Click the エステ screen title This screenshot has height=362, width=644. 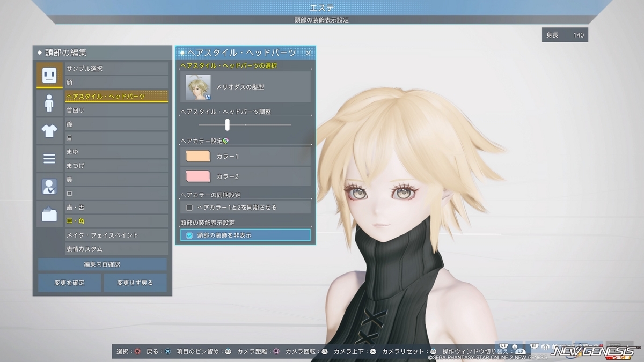pyautogui.click(x=322, y=8)
